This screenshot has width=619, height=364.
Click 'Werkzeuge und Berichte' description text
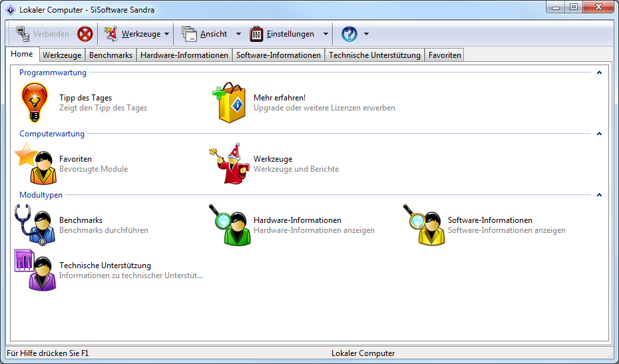(296, 169)
